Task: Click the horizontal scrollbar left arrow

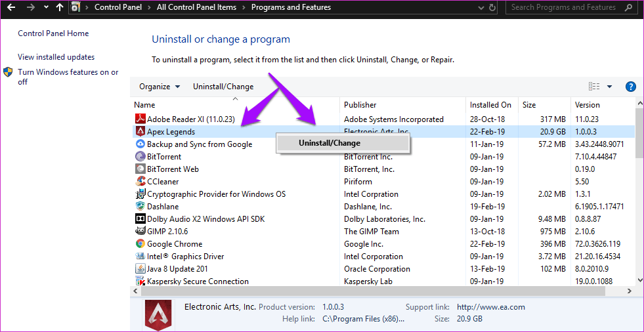Action: coord(135,291)
